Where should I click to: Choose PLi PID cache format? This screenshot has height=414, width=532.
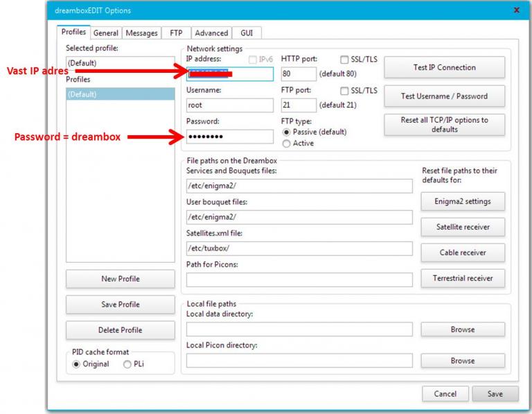(x=127, y=364)
